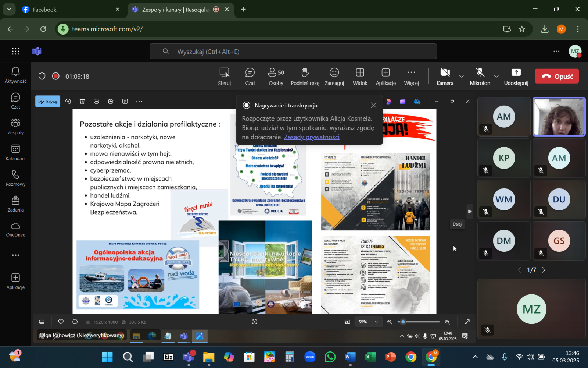Expand the Mikrofon options dropdown arrow
Screen dimensions: 588x368
click(496, 77)
